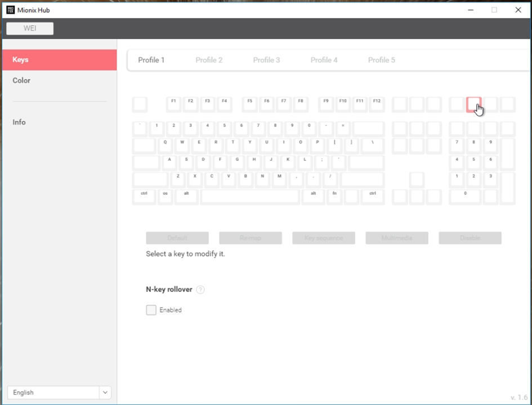
Task: Click the Default button
Action: pyautogui.click(x=177, y=238)
